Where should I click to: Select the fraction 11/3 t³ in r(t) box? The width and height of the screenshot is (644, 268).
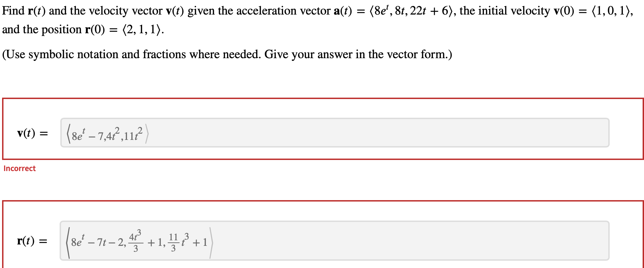(x=178, y=241)
